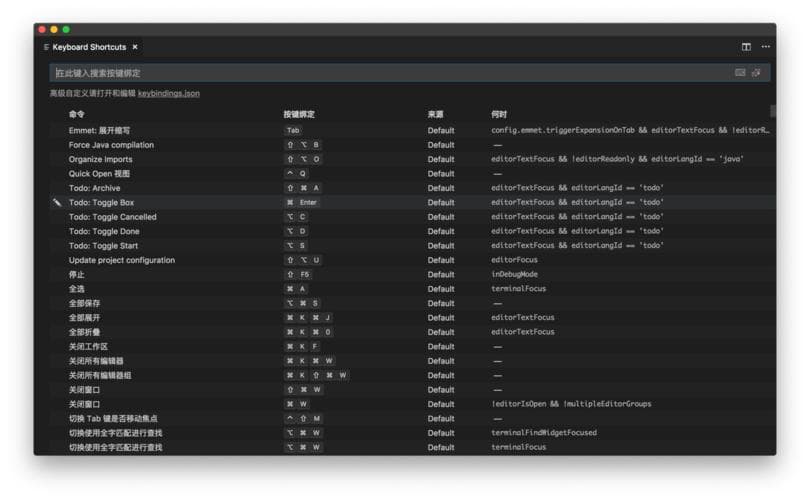Click the editorFocus when condition
The image size is (810, 500).
[515, 260]
